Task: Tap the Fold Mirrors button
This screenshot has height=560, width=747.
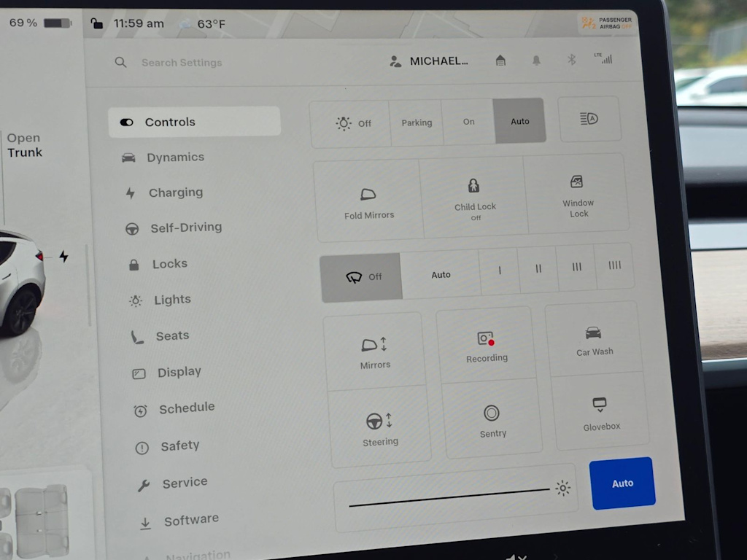Action: click(x=368, y=202)
